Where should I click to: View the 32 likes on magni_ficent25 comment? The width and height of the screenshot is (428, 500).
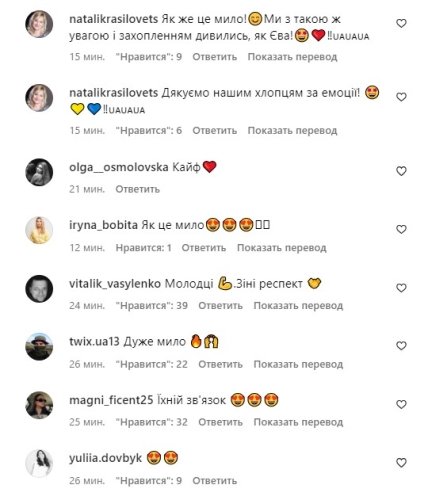[x=152, y=422]
